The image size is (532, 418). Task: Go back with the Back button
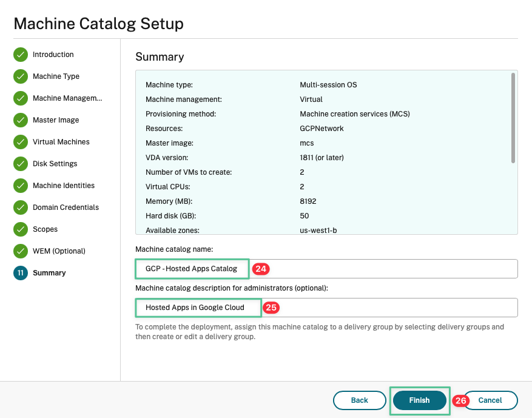359,400
